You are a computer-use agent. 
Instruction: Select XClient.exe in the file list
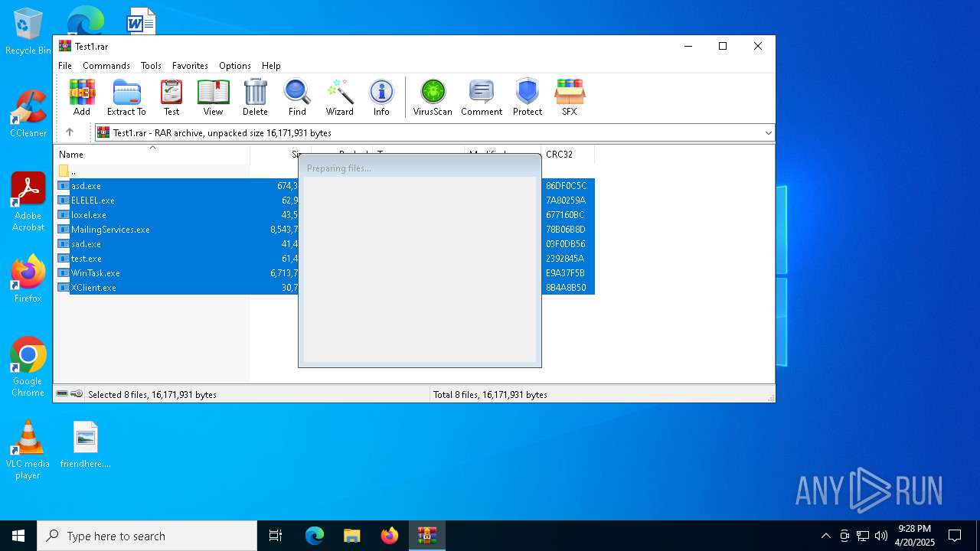point(93,288)
